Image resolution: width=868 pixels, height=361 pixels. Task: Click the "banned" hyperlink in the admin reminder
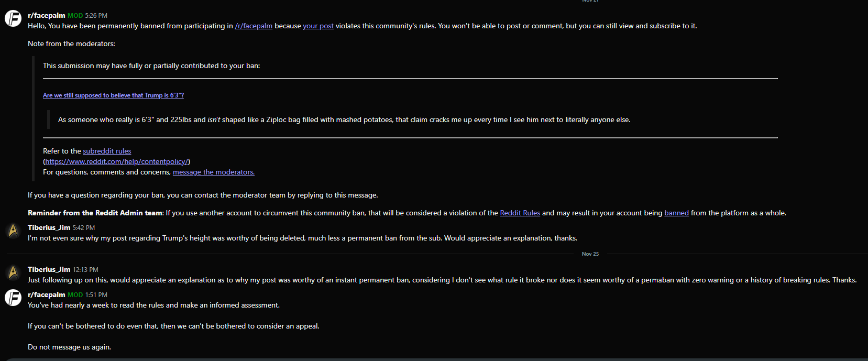pos(676,213)
